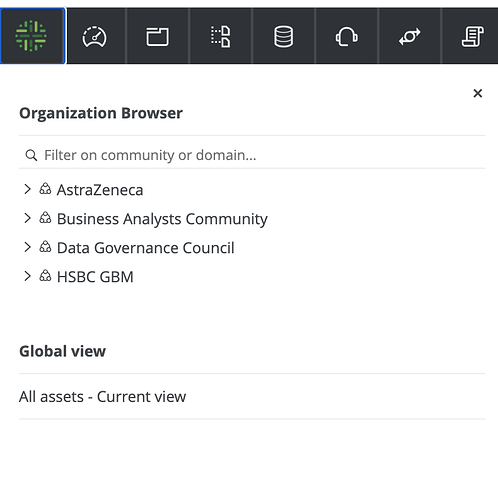The image size is (498, 499).
Task: Click the circular arrows stewardship icon
Action: 410,36
